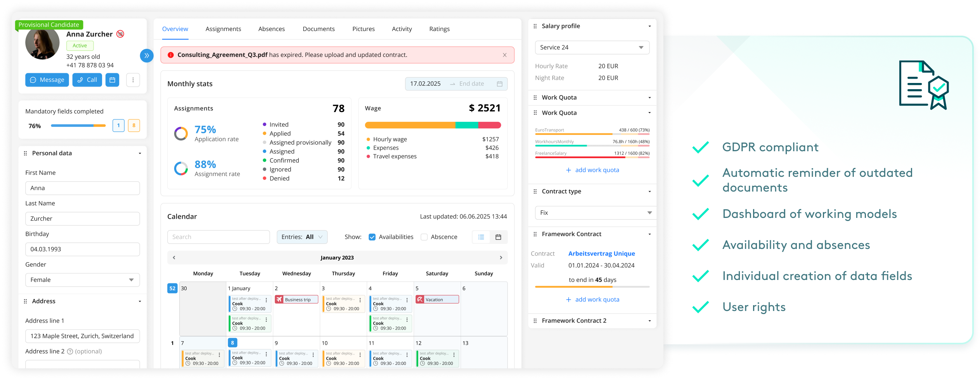Screen dimensions: 980x380
Task: Click the airplane icon on Business trip entry
Action: click(x=280, y=299)
